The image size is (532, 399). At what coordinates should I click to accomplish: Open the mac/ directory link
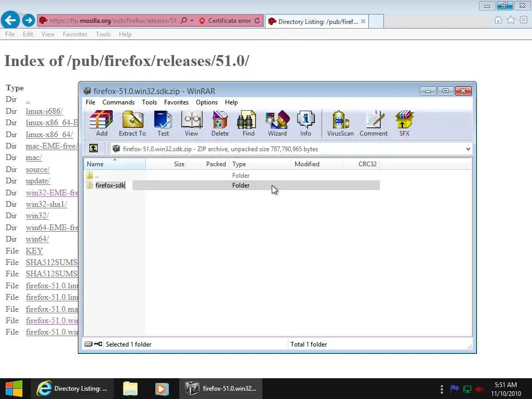34,158
